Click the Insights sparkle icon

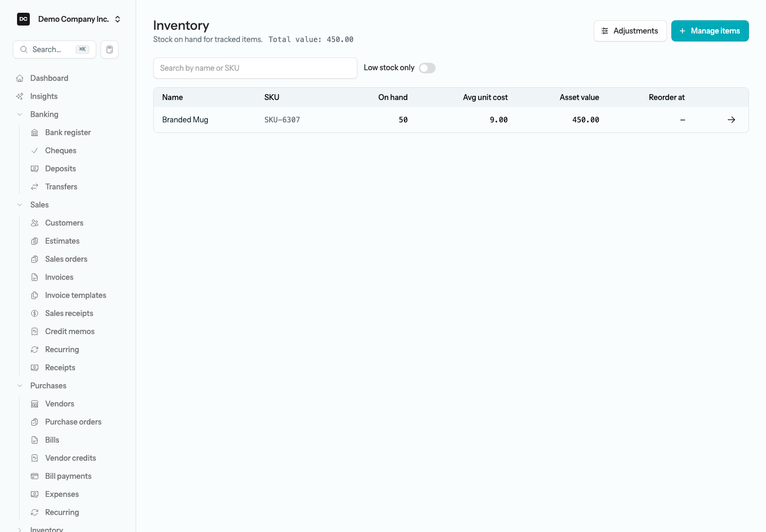20,96
